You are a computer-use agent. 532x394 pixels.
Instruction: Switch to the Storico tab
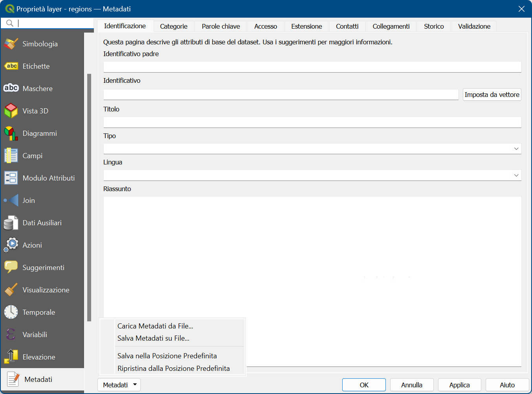coord(434,26)
